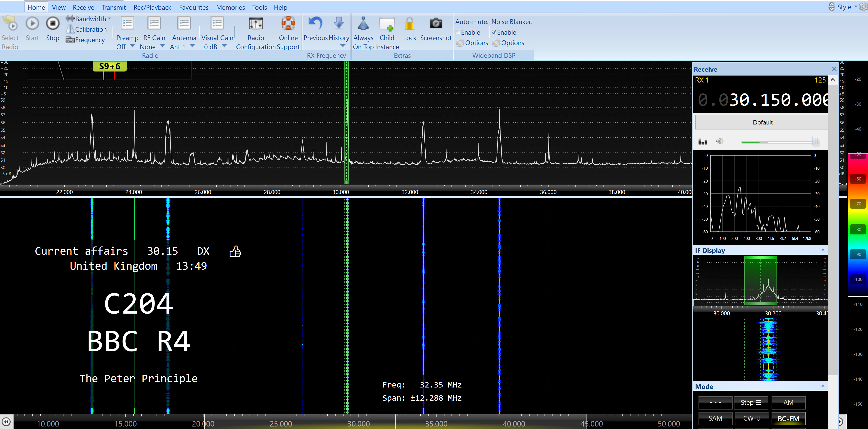Screen dimensions: 868x429
Task: Switch to the Memories tab
Action: tap(230, 7)
